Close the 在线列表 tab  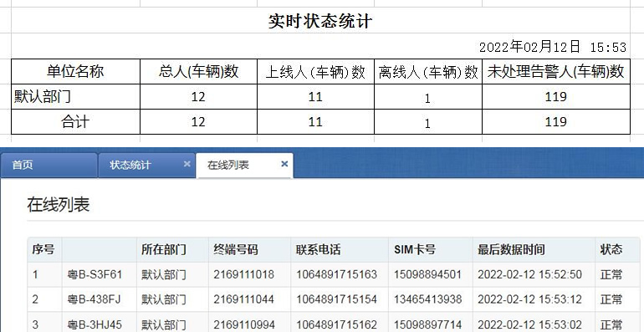click(x=284, y=164)
